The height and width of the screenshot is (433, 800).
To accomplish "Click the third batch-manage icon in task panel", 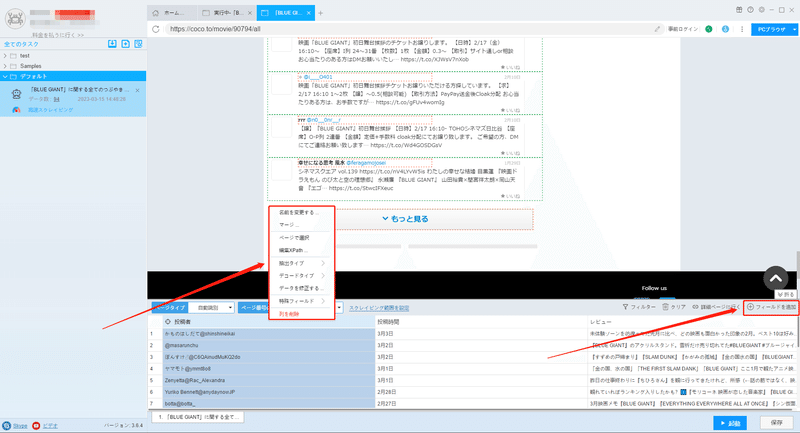I will 138,44.
